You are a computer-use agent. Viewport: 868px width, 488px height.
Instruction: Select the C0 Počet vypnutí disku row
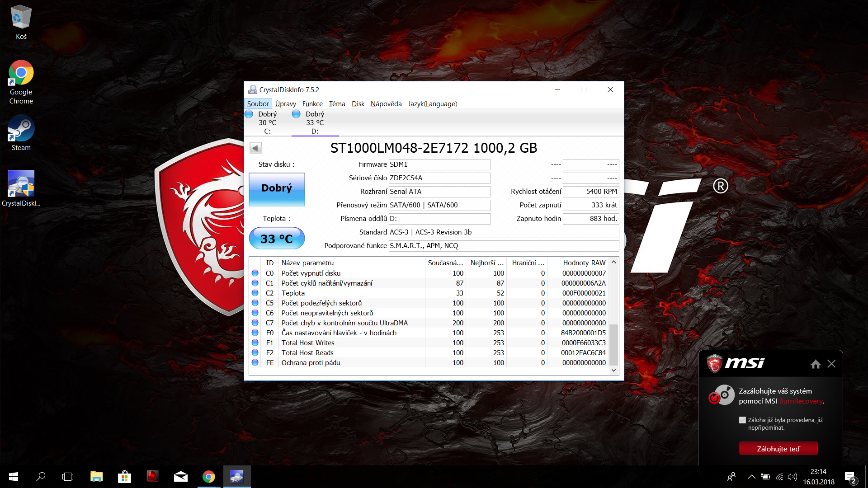(429, 273)
